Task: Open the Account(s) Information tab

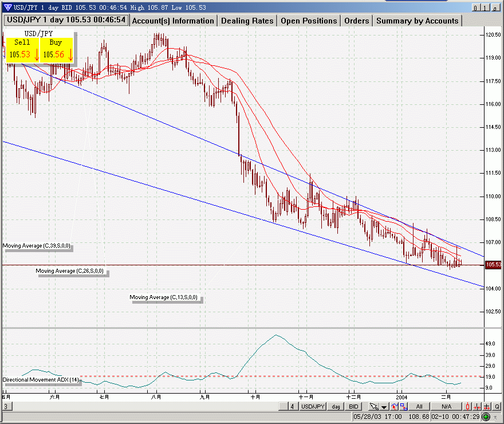Action: [173, 21]
